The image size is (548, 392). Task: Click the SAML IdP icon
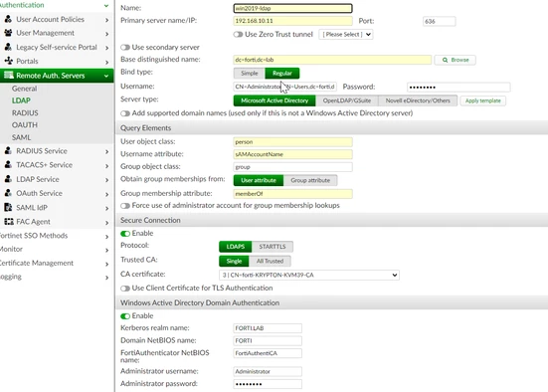(x=8, y=207)
